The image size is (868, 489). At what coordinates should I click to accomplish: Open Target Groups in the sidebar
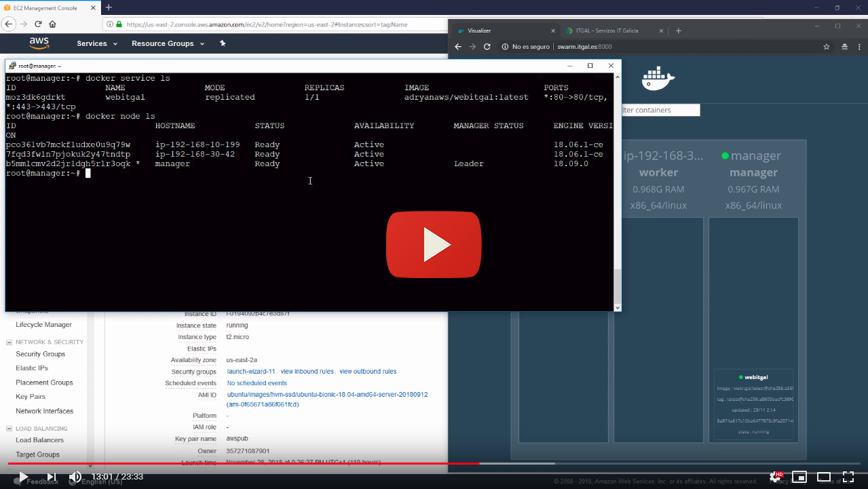[x=37, y=454]
